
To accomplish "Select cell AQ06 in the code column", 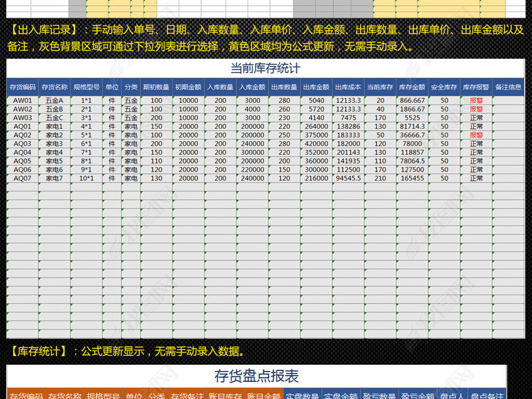I will pos(23,170).
